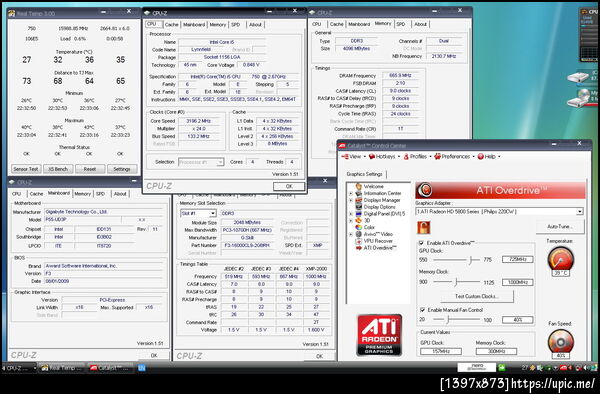Click EN language indicator in taskbar

(142, 368)
